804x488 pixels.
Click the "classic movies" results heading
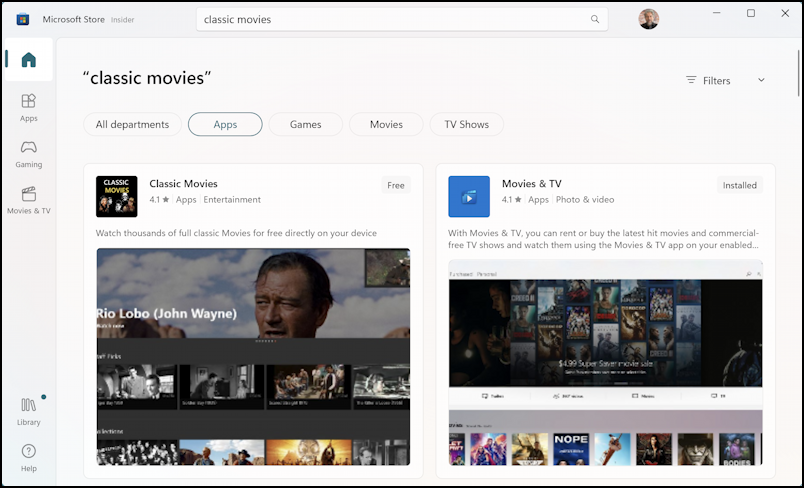pos(147,78)
